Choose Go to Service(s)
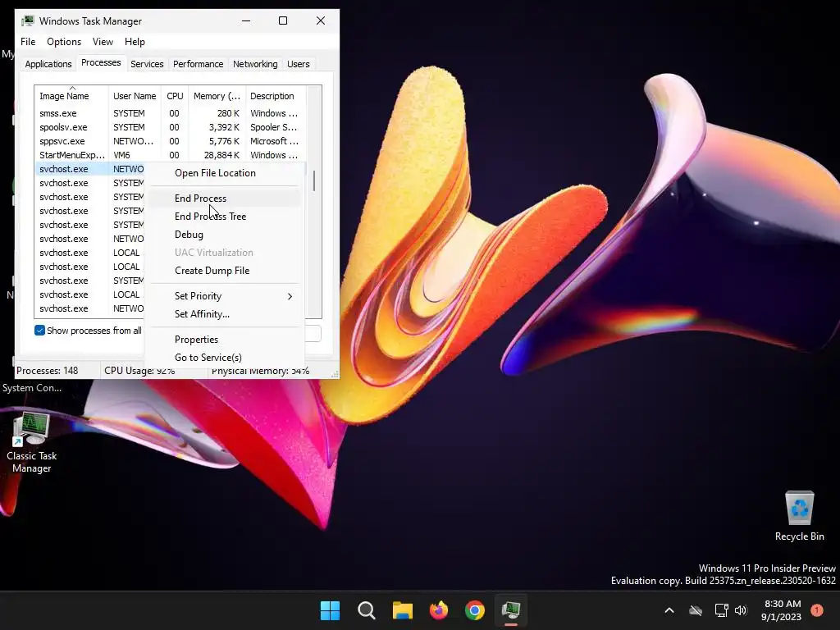The image size is (840, 630). coord(225,358)
